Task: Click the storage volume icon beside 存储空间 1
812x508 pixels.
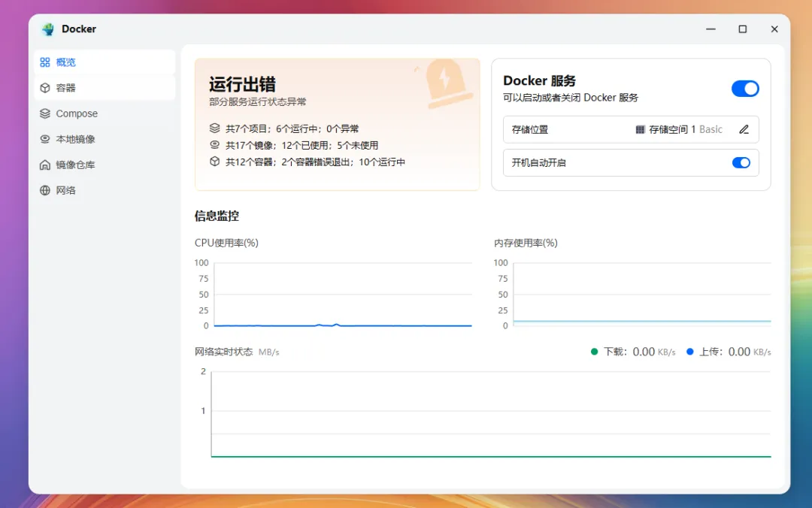Action: point(640,129)
